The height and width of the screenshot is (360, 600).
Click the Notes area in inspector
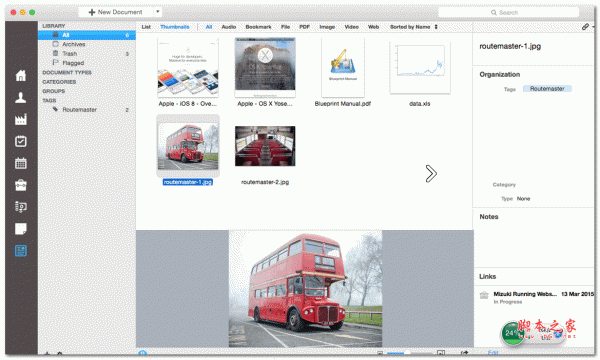(534, 243)
